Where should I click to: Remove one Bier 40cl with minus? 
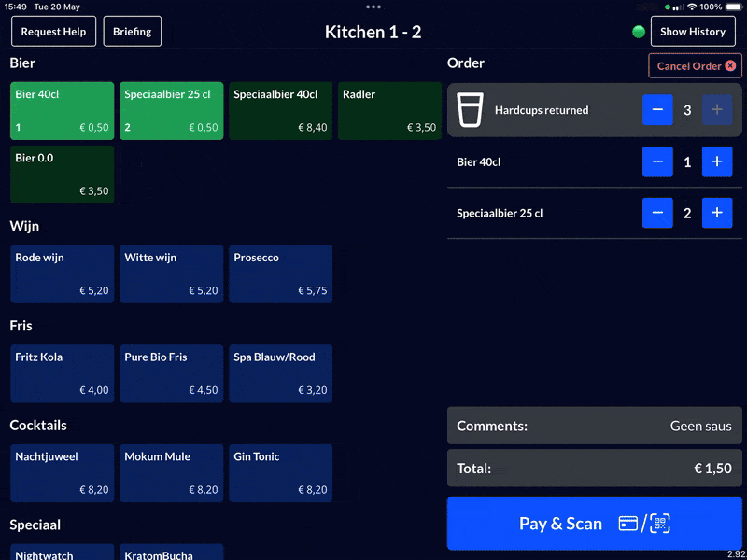coord(657,161)
